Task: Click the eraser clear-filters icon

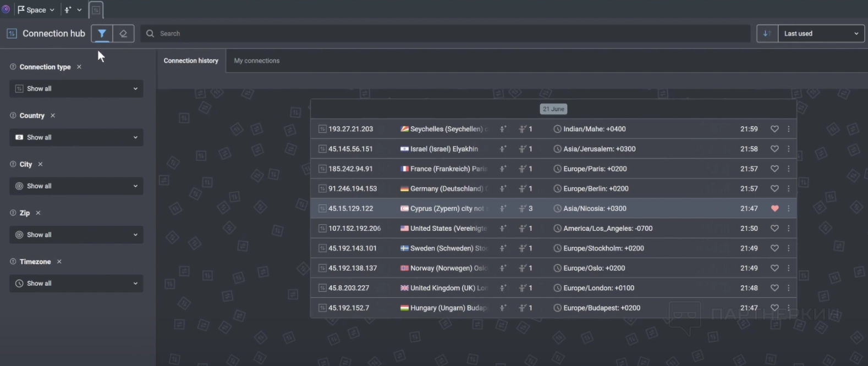Action: (123, 34)
